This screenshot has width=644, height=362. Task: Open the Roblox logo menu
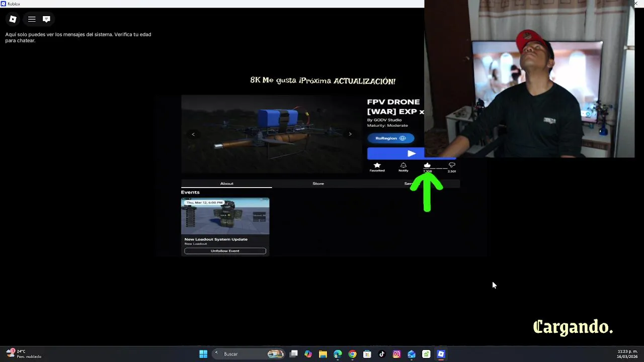point(13,19)
